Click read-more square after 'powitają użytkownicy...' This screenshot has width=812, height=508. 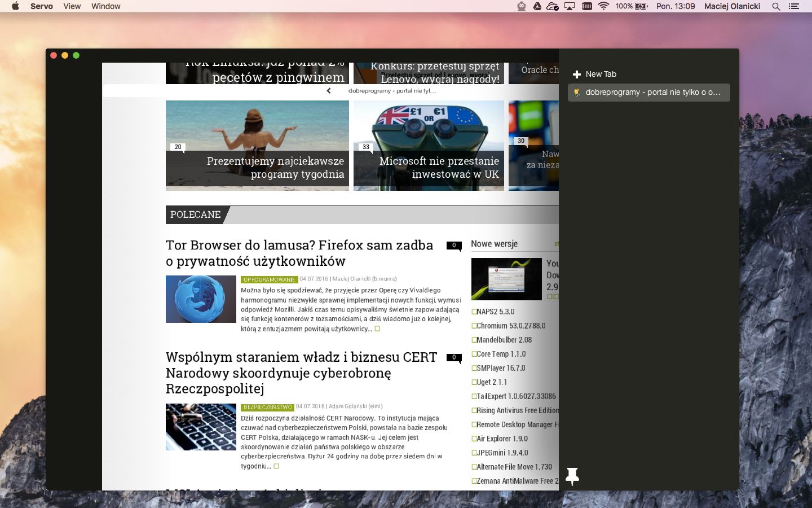click(x=377, y=329)
